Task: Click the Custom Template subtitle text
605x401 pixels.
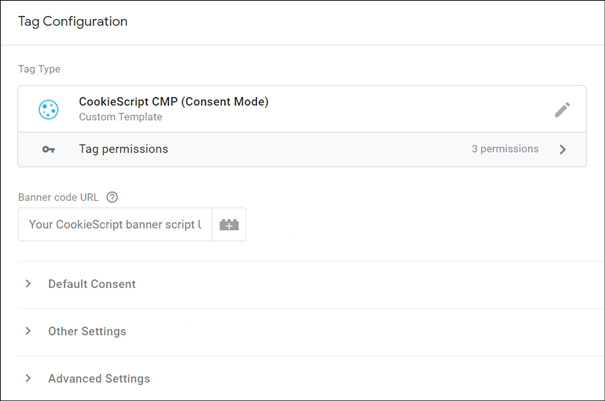Action: (120, 117)
